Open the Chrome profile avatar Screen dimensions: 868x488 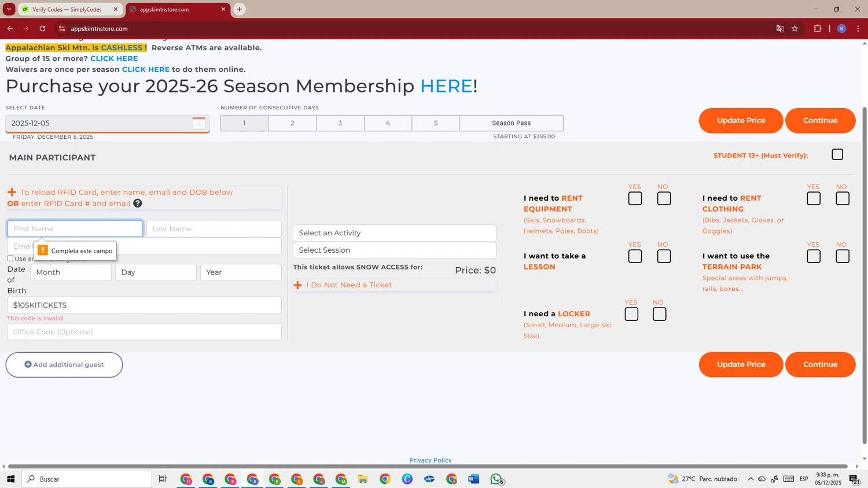[842, 28]
